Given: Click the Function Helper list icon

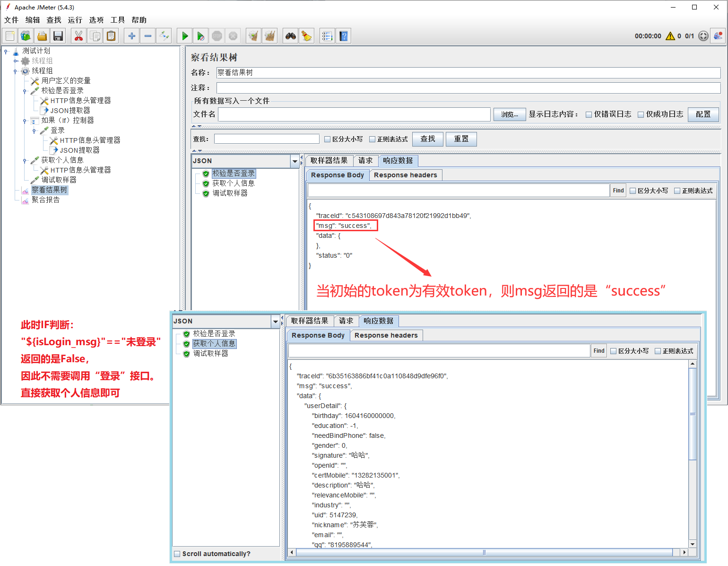Looking at the screenshot, I should coord(327,36).
